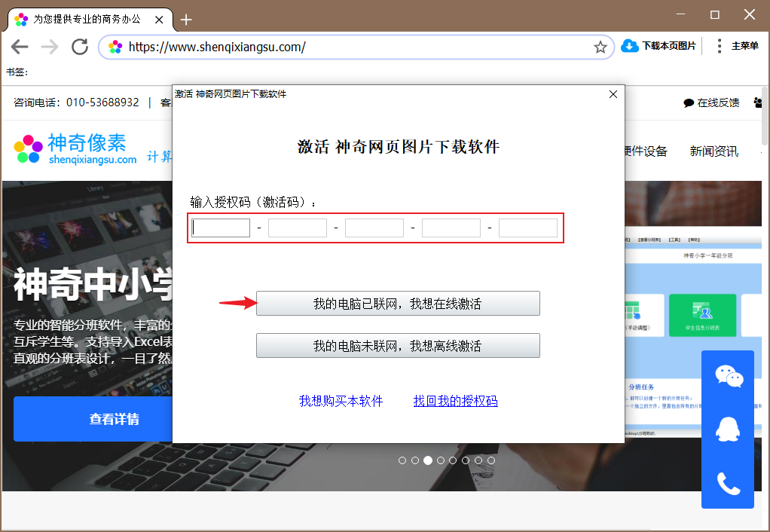Select the fifth carousel dot
The width and height of the screenshot is (770, 532).
tap(453, 460)
